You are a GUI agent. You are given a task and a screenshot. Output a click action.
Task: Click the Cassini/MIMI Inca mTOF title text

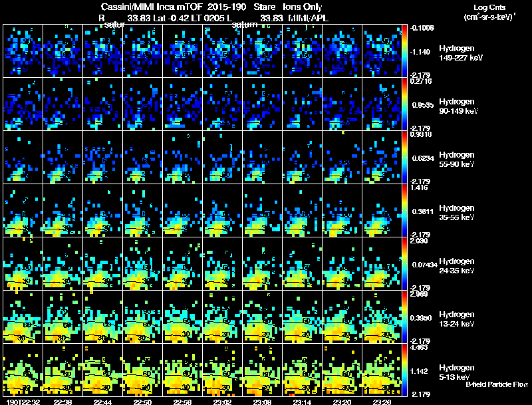pyautogui.click(x=152, y=7)
